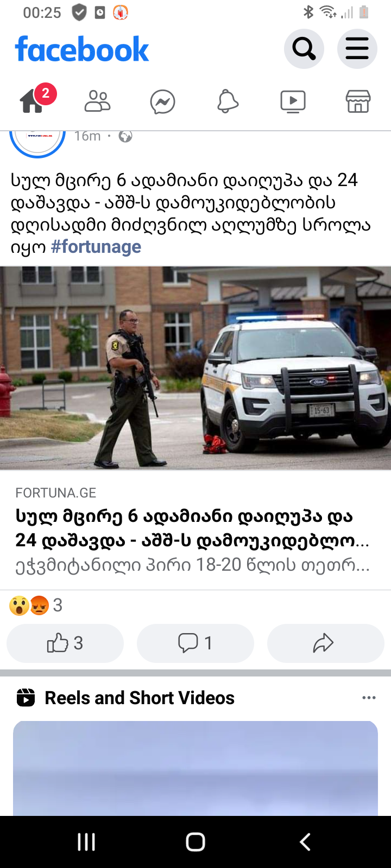391x868 pixels.
Task: Open the Facebook search icon
Action: tap(304, 49)
